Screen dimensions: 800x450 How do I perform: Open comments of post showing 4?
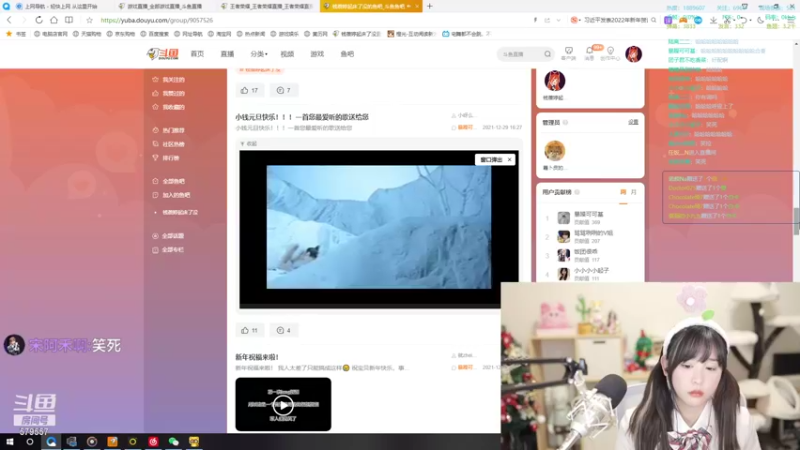tap(284, 330)
